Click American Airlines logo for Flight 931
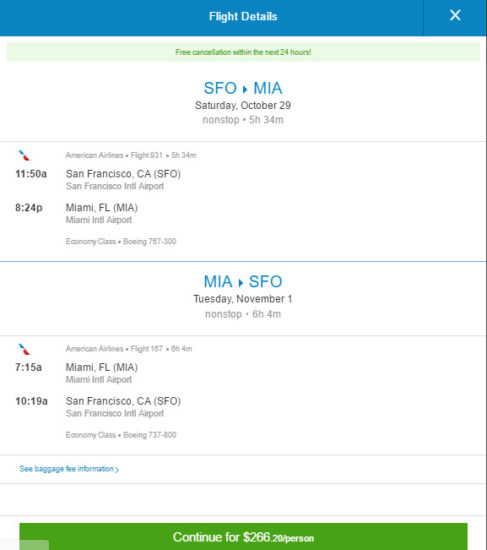487x550 pixels. point(25,155)
